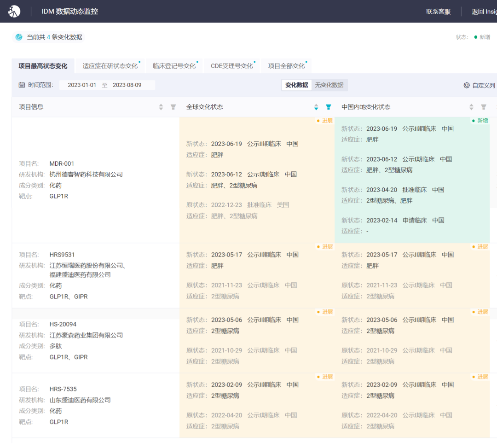Click 福建盛迪医药有限公司 text
This screenshot has height=448, width=497.
(x=80, y=274)
